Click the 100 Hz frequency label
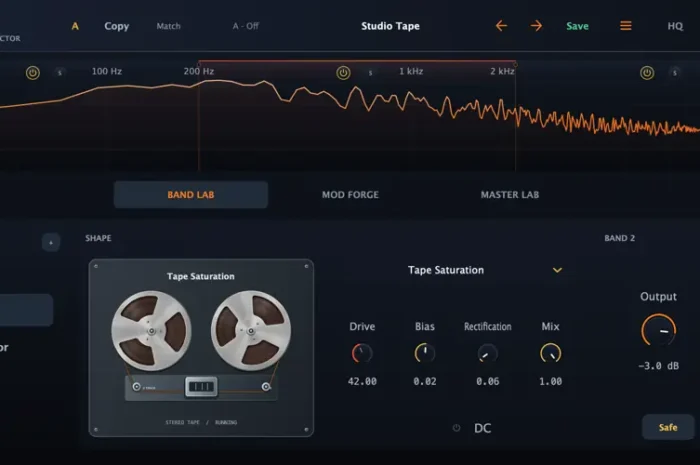700x465 pixels. tap(107, 71)
